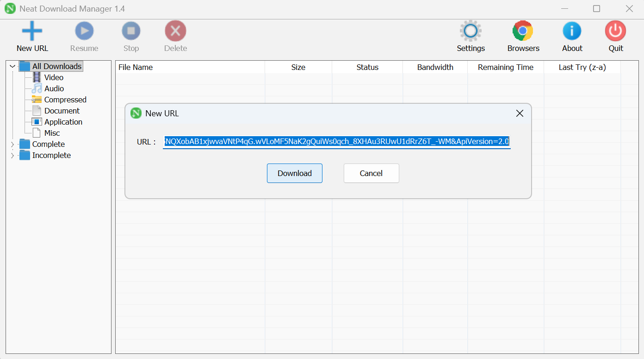The image size is (644, 359).
Task: Click Cancel in New URL dialog
Action: (371, 173)
